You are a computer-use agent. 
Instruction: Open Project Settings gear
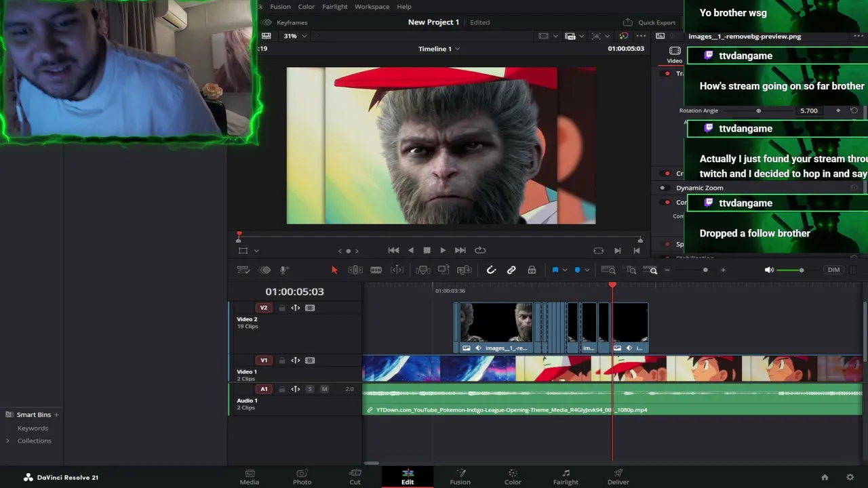tap(850, 477)
